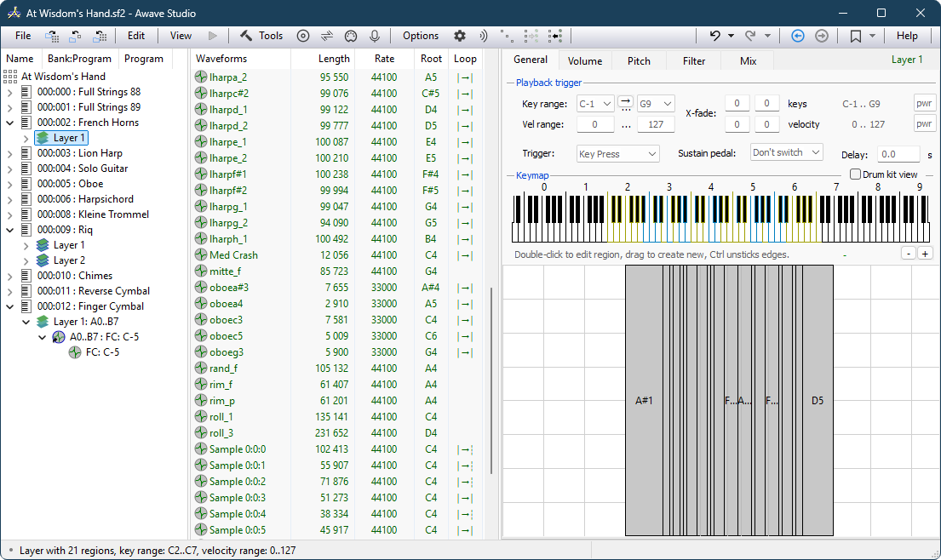
Task: Navigate back with the blue left-arrow icon
Action: pyautogui.click(x=797, y=36)
